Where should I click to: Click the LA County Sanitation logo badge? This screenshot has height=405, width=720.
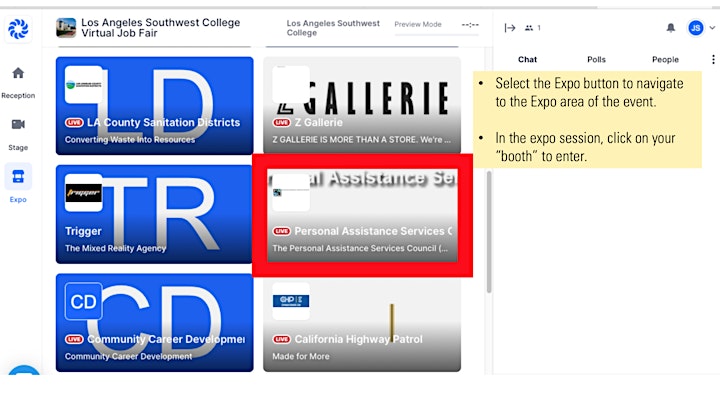(84, 84)
